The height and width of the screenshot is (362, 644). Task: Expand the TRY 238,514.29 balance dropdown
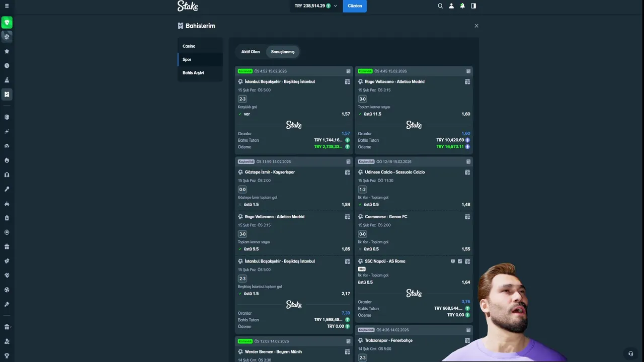[x=316, y=6]
